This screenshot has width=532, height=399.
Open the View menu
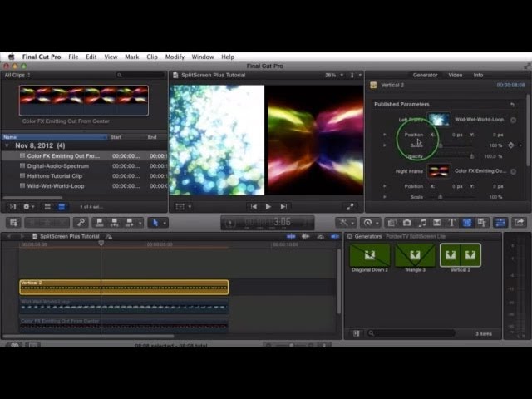coord(111,57)
